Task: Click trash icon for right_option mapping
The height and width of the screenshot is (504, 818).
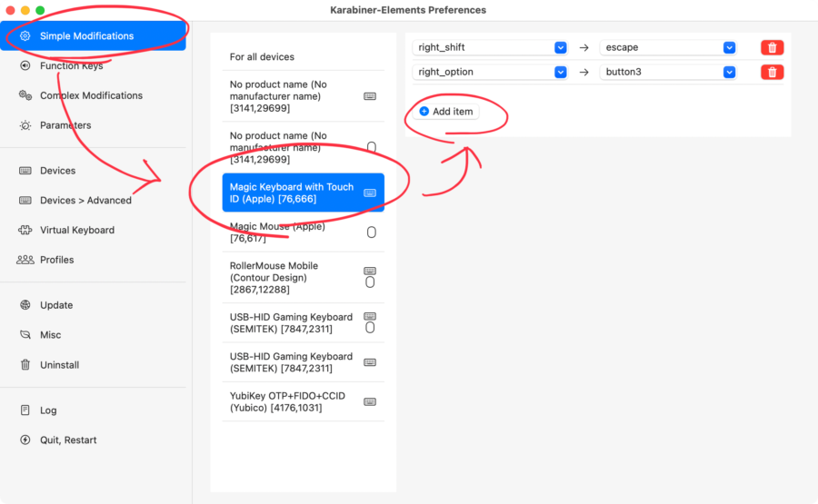Action: (x=772, y=72)
